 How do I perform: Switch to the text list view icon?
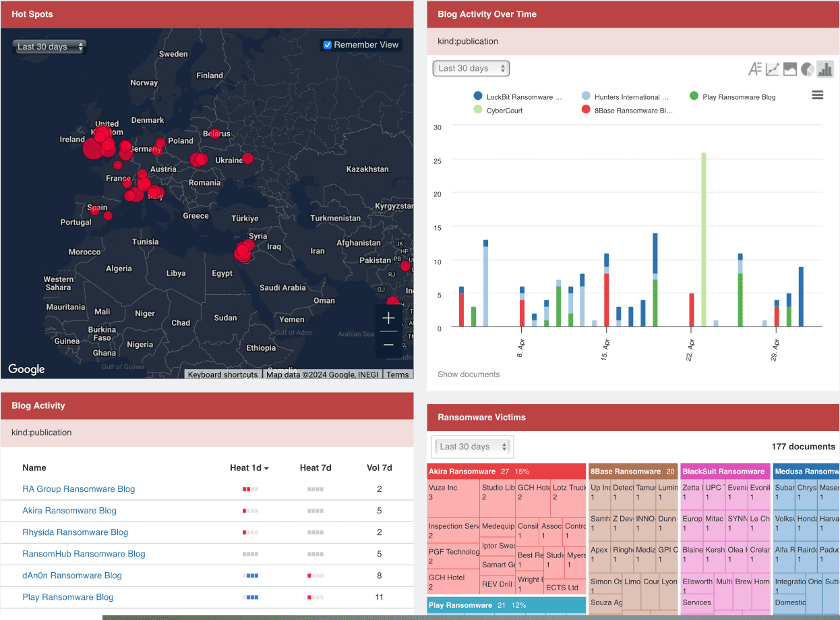pos(755,69)
